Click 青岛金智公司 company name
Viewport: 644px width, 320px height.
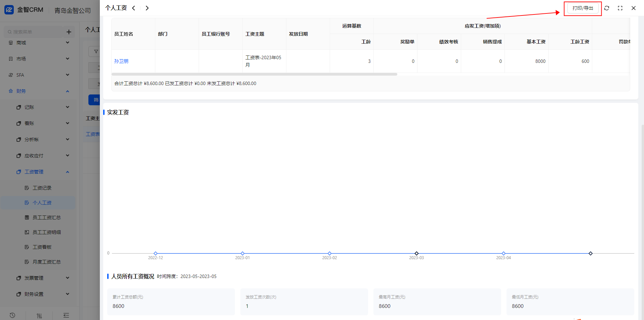(73, 11)
